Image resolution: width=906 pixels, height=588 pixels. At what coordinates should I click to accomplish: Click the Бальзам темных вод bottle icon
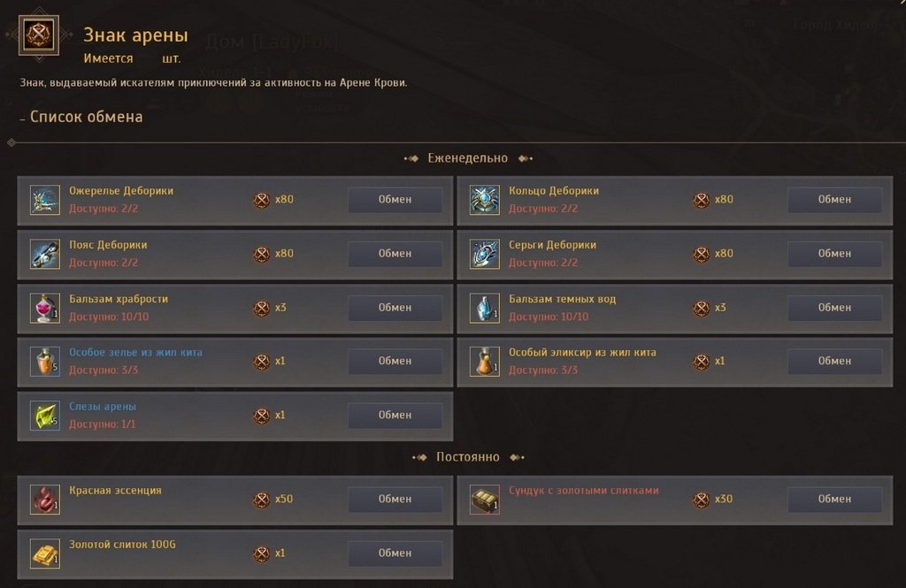pyautogui.click(x=484, y=308)
